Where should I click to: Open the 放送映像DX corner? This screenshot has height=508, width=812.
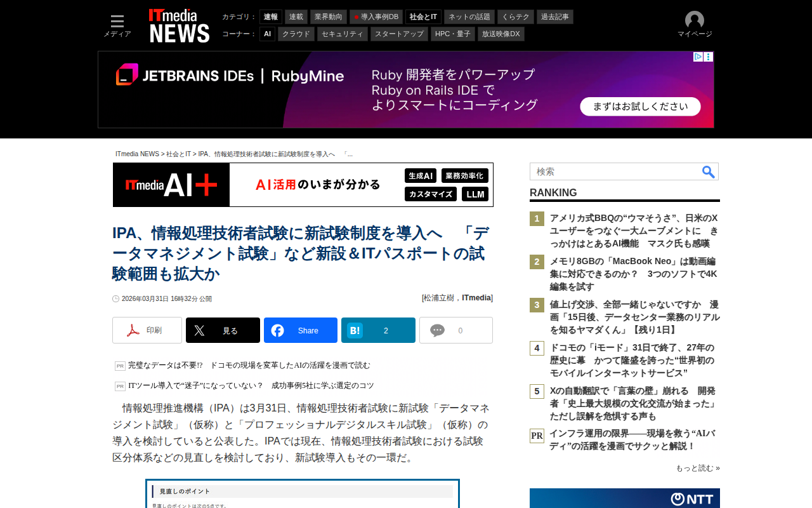pos(501,34)
